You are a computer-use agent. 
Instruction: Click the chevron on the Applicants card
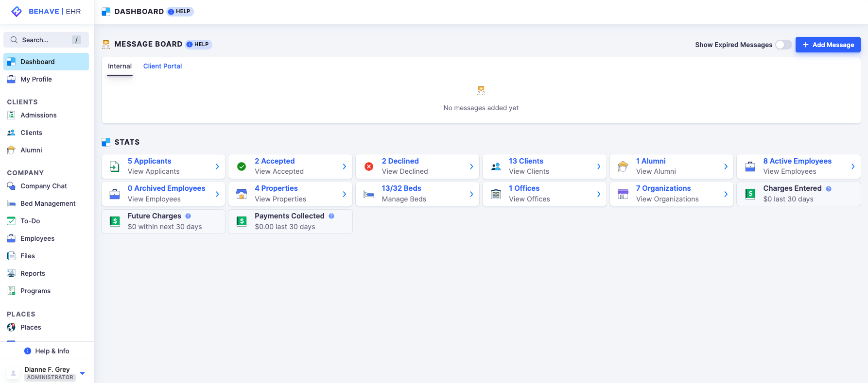217,167
